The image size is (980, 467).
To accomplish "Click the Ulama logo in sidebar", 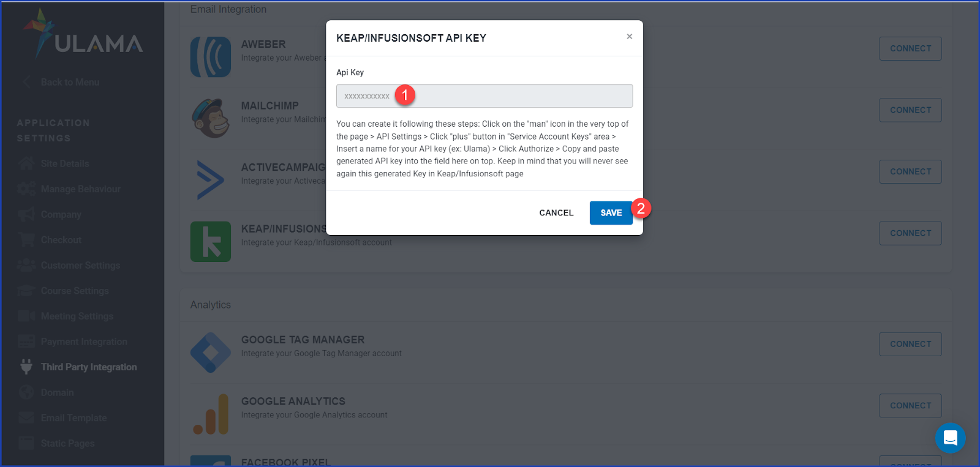I will pos(83,34).
